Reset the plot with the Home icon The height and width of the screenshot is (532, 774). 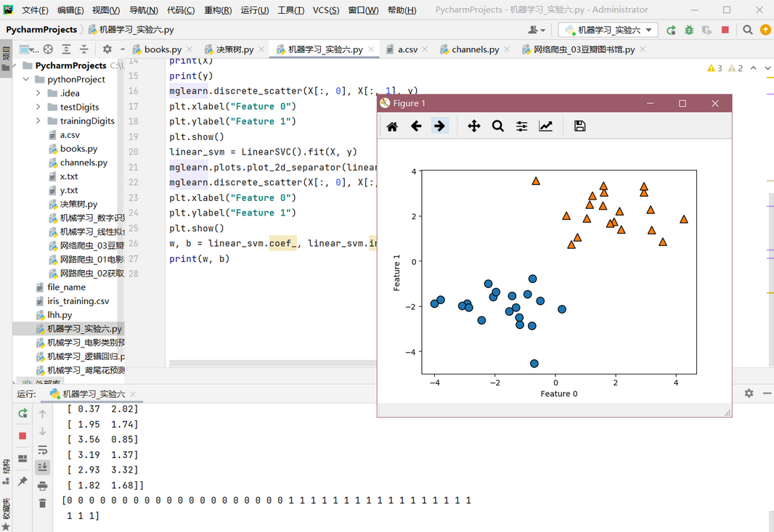[x=392, y=126]
